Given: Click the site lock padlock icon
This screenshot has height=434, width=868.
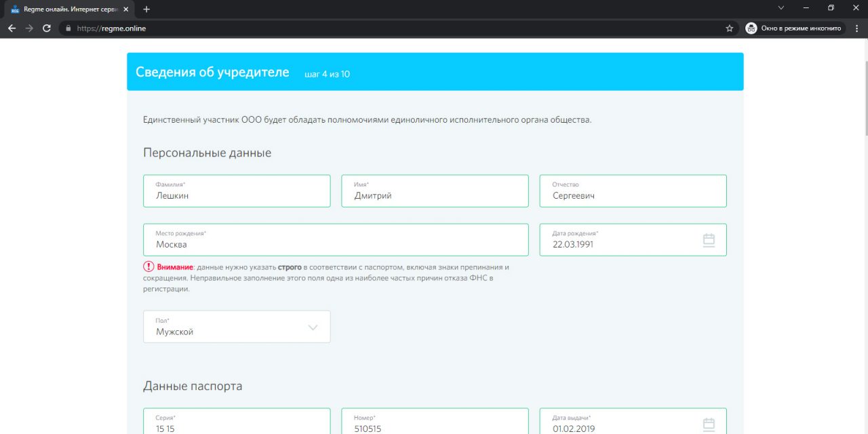Looking at the screenshot, I should tap(68, 28).
